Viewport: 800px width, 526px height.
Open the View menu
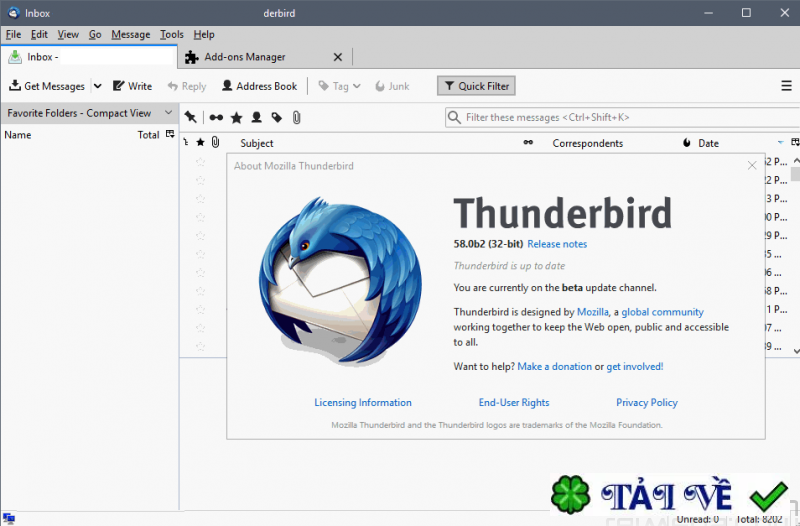pyautogui.click(x=68, y=34)
